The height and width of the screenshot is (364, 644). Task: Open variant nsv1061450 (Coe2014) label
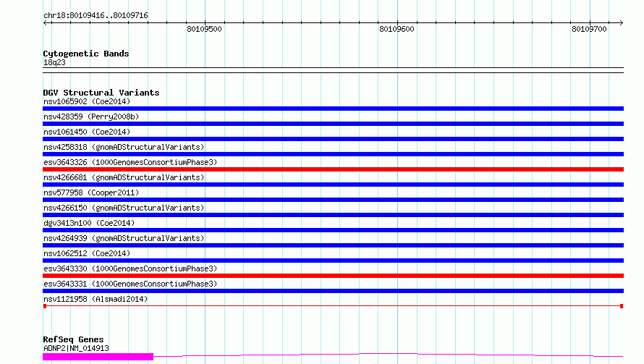click(x=87, y=132)
